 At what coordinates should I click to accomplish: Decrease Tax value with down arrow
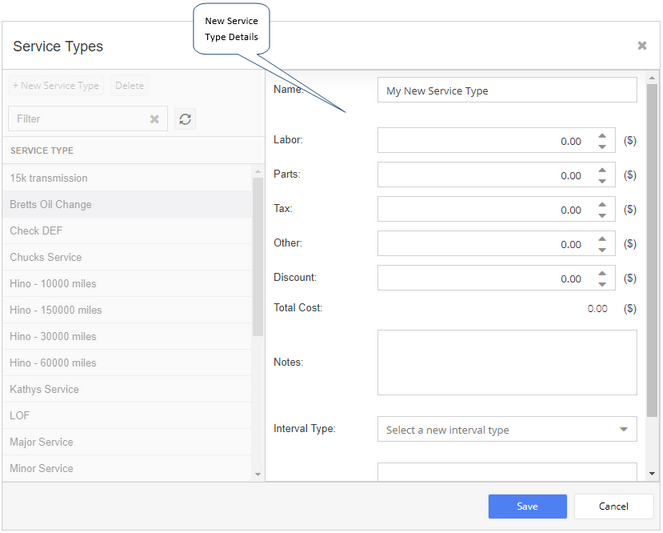click(x=602, y=215)
